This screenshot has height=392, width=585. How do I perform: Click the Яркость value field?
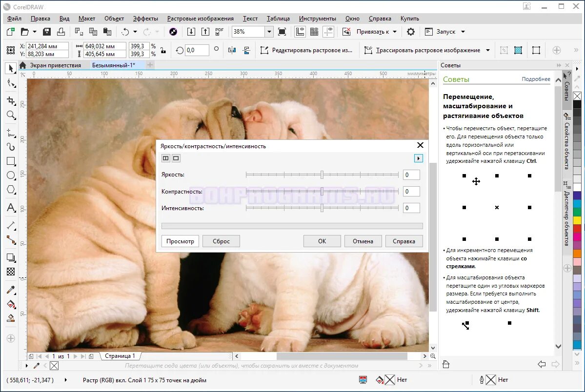(411, 175)
